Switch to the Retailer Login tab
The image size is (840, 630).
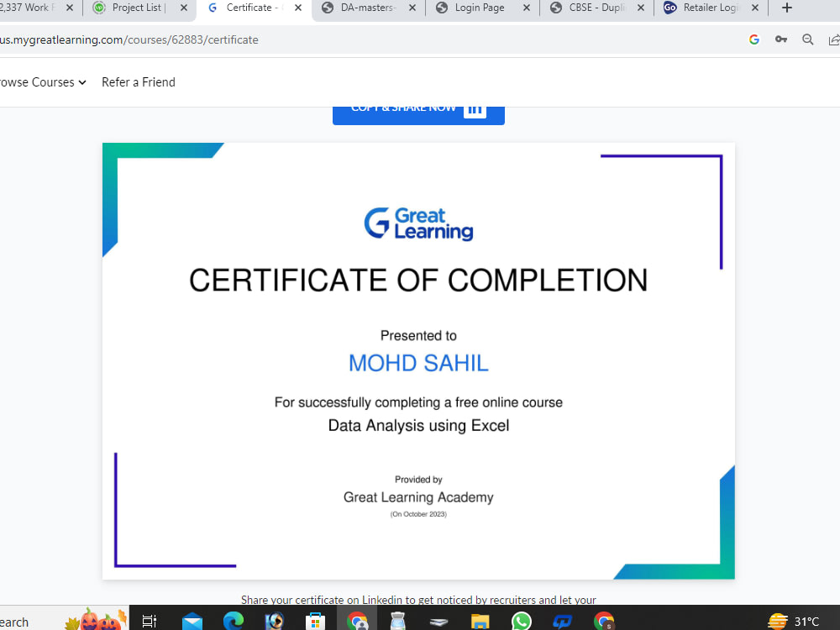[711, 8]
